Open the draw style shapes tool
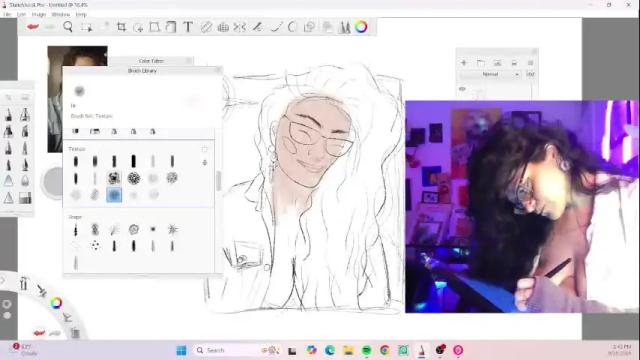This screenshot has height=360, width=640. pos(309,27)
